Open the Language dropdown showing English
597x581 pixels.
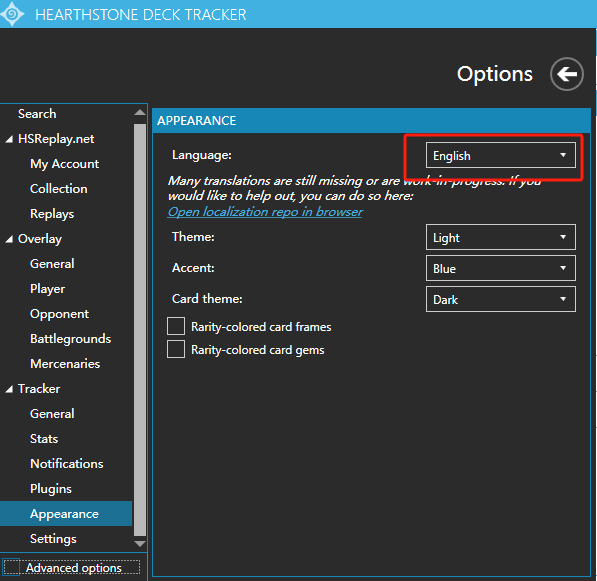(x=501, y=155)
